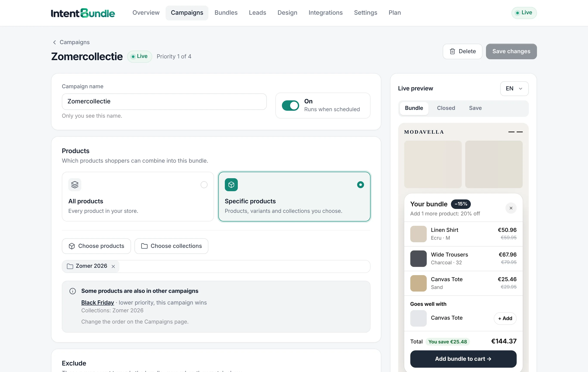
Task: Remove the Zomer 2026 collection chip
Action: 113,266
